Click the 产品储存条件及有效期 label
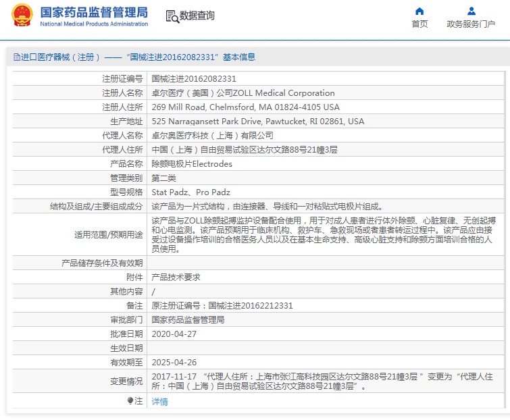This screenshot has width=510, height=420. [102, 263]
